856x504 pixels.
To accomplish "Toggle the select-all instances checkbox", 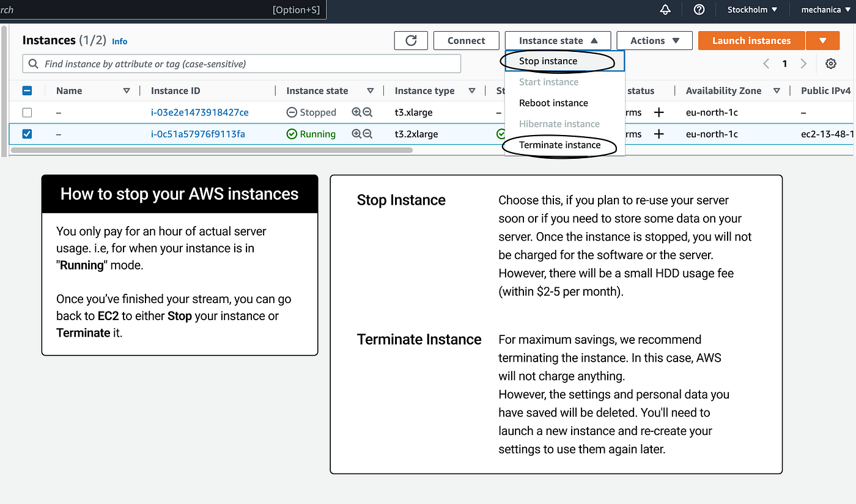I will point(27,90).
